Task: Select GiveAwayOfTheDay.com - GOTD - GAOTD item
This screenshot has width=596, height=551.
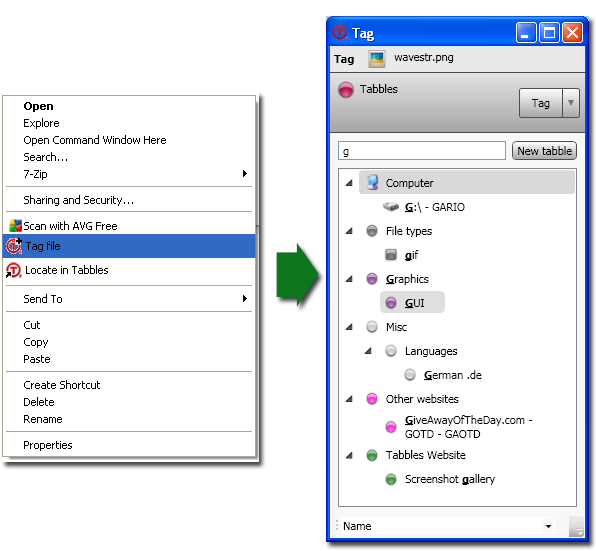Action: (468, 427)
